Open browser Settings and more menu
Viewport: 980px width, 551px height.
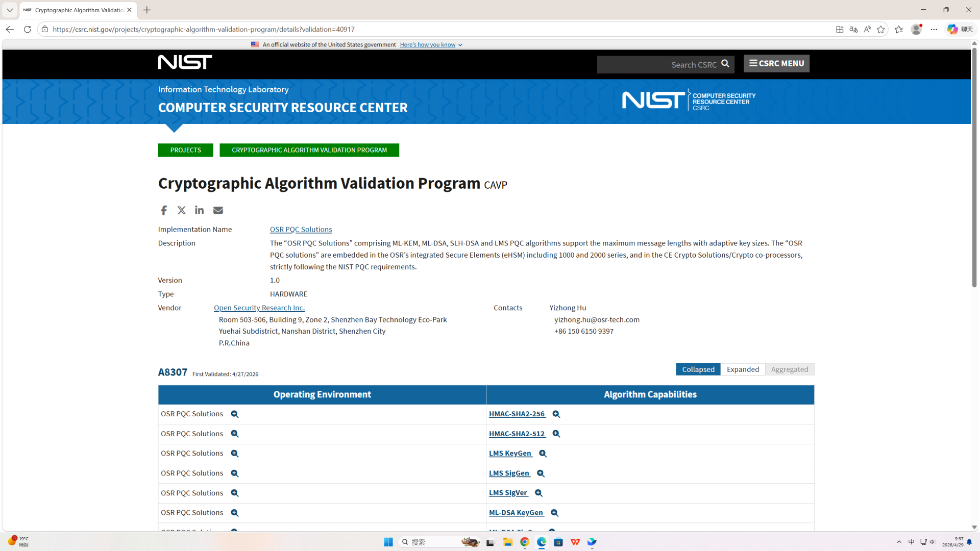coord(934,29)
